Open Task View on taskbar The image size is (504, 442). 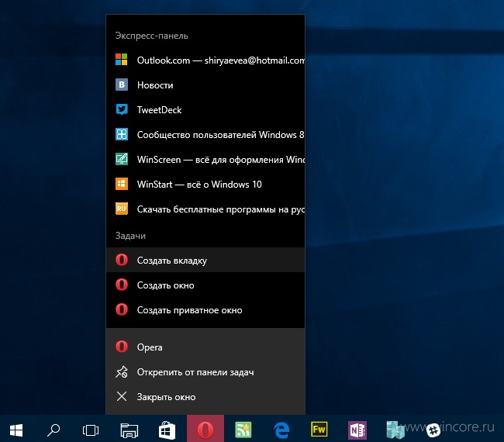(91, 430)
